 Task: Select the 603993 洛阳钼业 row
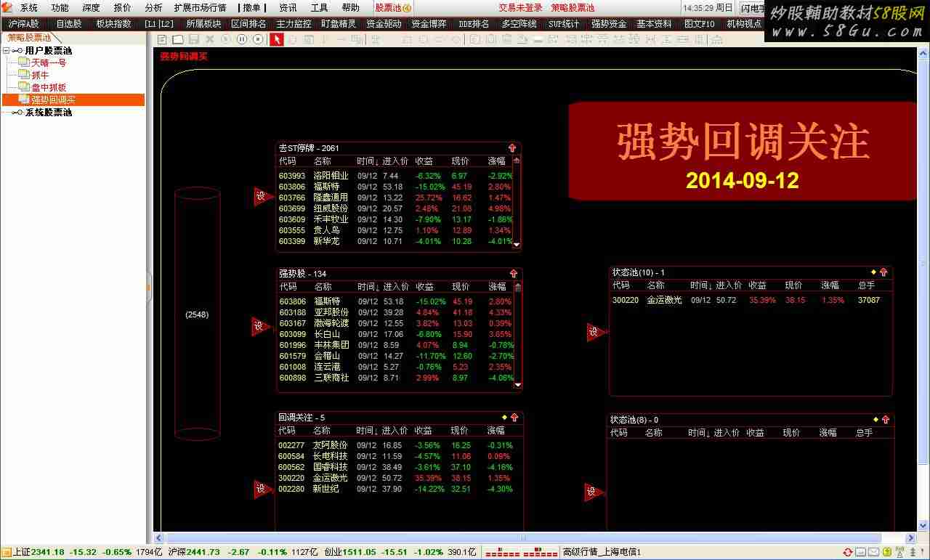[396, 176]
